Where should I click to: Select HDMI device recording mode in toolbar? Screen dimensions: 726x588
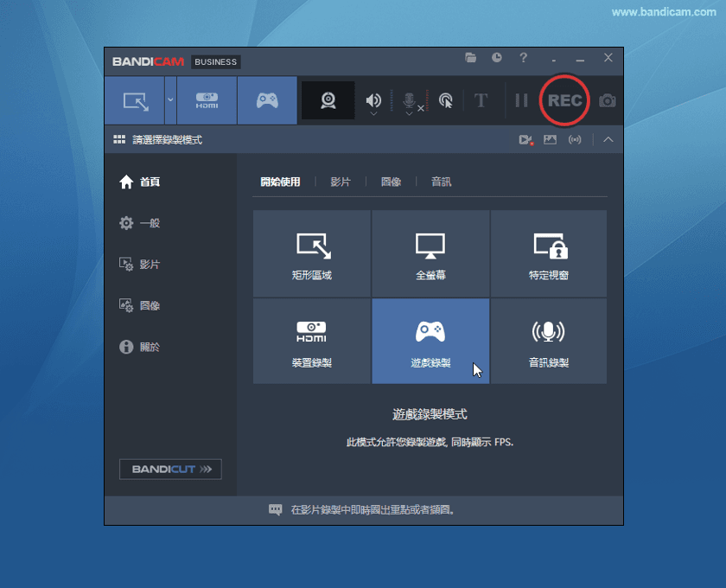point(207,100)
